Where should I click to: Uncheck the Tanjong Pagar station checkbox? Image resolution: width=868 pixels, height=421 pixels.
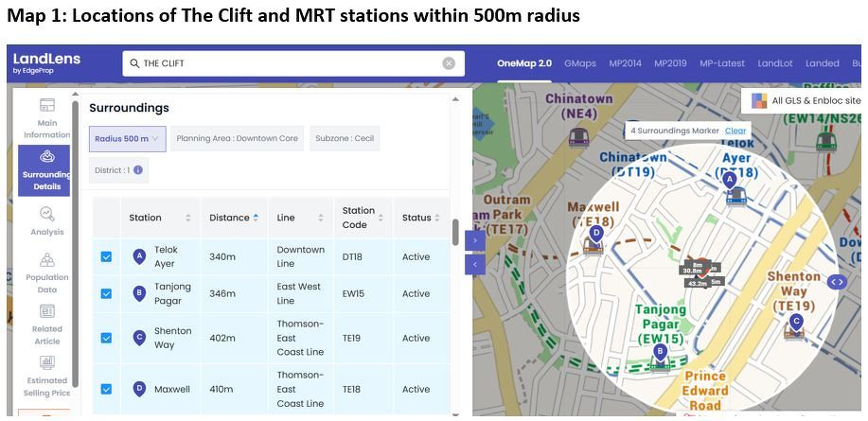pos(106,293)
